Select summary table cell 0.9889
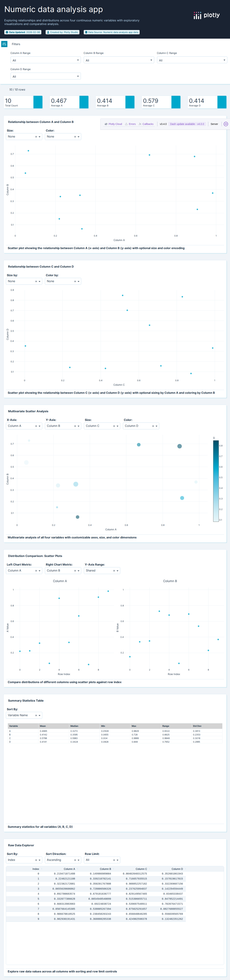This screenshot has width=230, height=980. [x=146, y=738]
